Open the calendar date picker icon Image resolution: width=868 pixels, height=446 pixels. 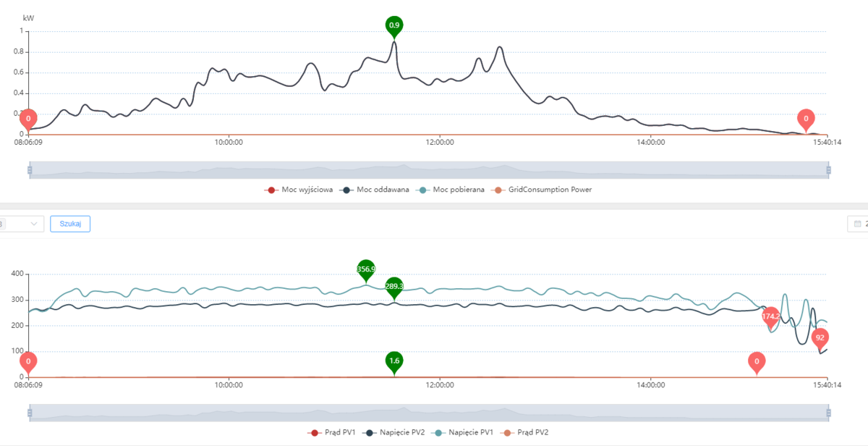coord(857,224)
